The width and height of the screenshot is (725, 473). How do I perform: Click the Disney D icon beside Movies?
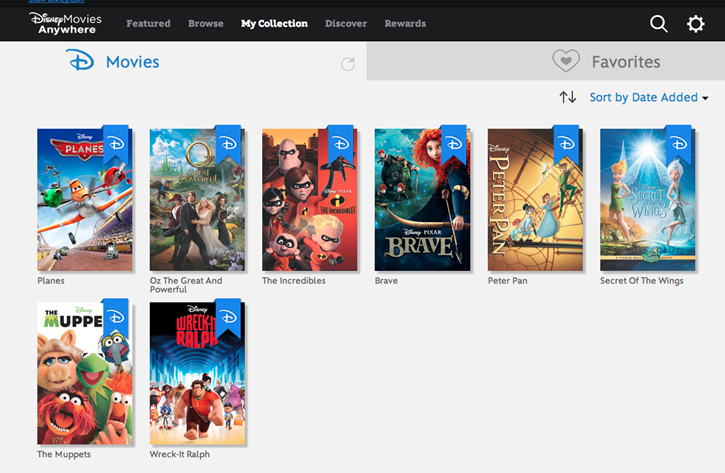(x=80, y=62)
